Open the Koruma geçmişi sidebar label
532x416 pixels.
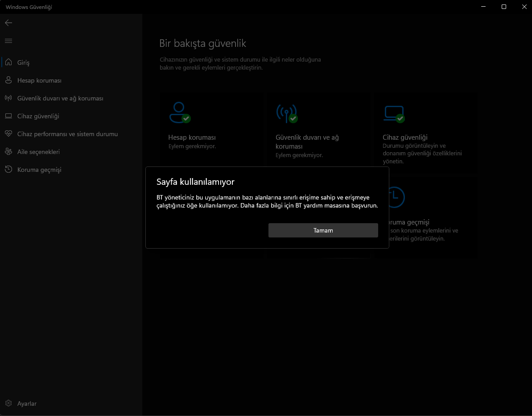click(39, 170)
